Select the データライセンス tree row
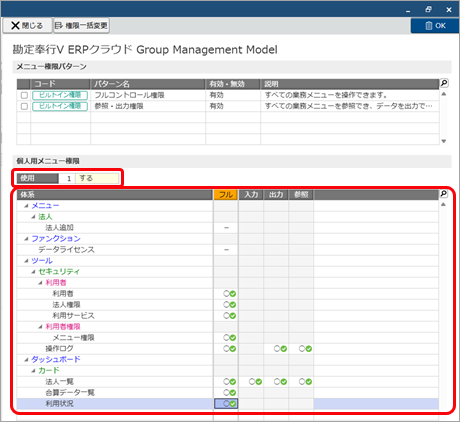Image resolution: width=460 pixels, height=422 pixels. point(115,250)
